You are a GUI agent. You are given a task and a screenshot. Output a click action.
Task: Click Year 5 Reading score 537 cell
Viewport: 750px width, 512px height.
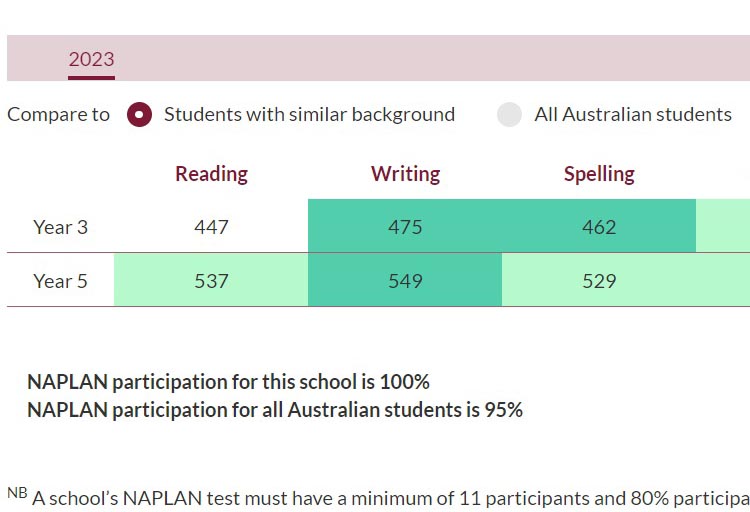[x=211, y=280]
